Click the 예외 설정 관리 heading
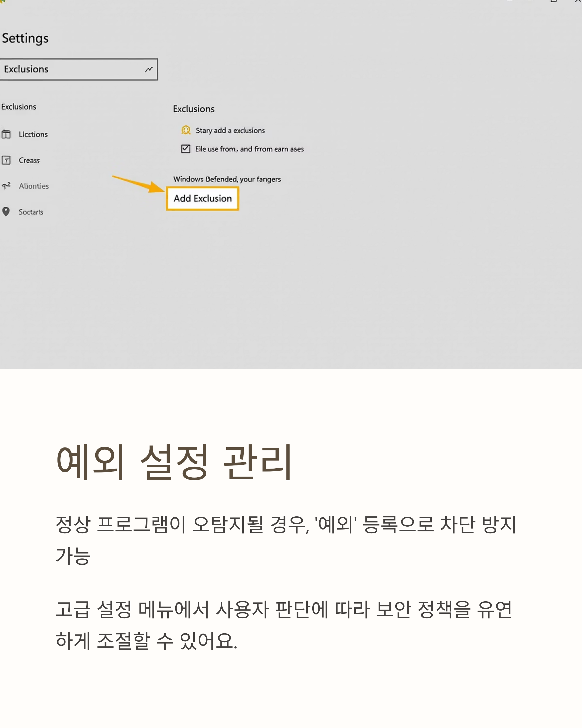Viewport: 582px width, 728px height. pos(173,462)
